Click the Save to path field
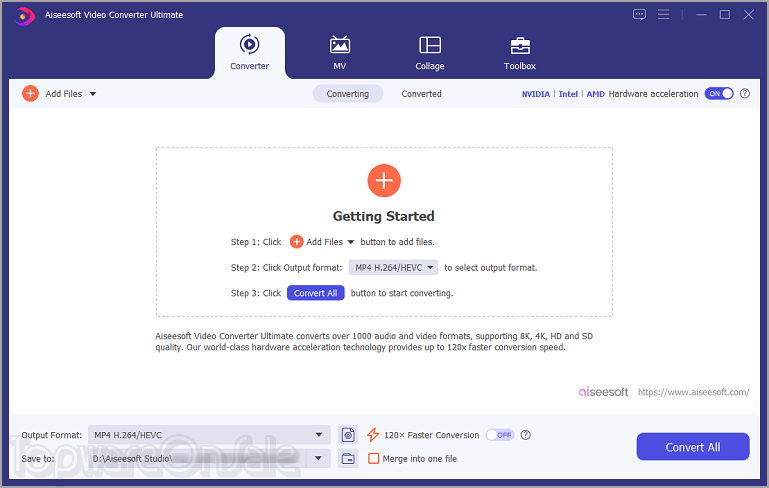This screenshot has width=769, height=488. (199, 459)
